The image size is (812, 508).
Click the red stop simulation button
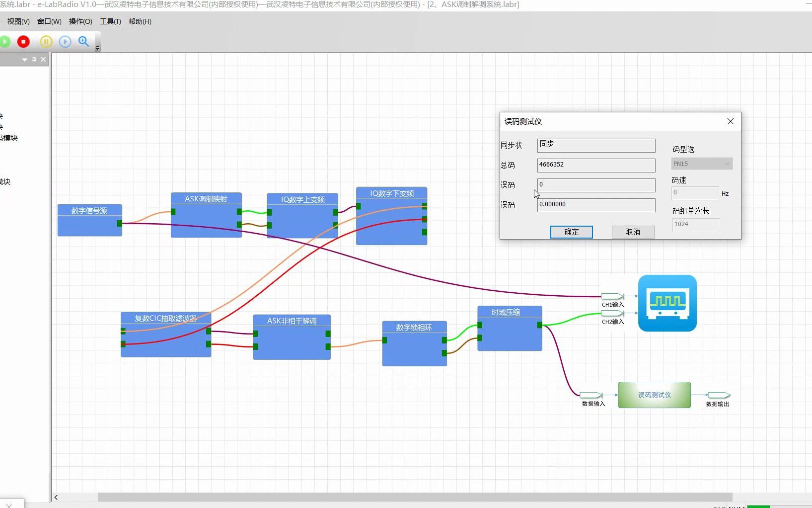(x=23, y=42)
